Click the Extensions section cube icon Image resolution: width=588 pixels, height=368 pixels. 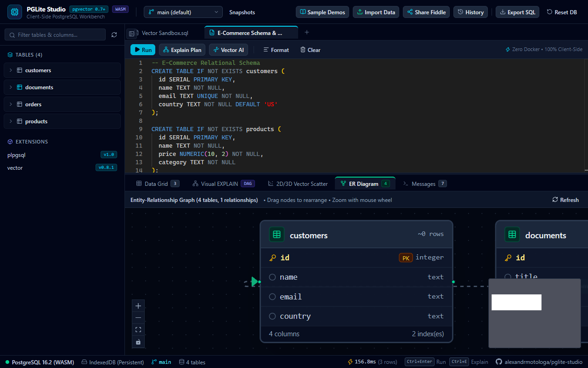point(10,142)
